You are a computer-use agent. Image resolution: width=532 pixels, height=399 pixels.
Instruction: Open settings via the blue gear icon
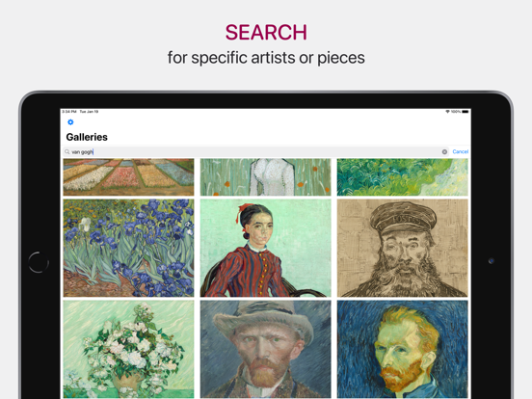70,122
